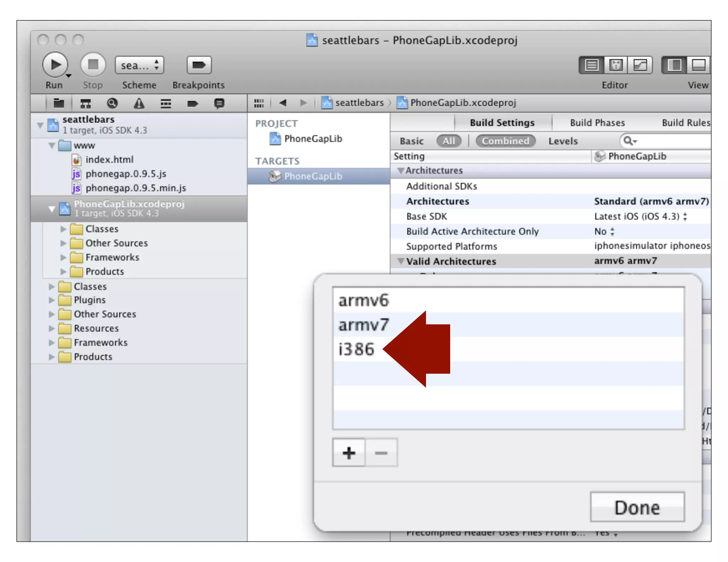Image resolution: width=728 pixels, height=562 pixels.
Task: Switch to the Build Phases tab
Action: 597,123
